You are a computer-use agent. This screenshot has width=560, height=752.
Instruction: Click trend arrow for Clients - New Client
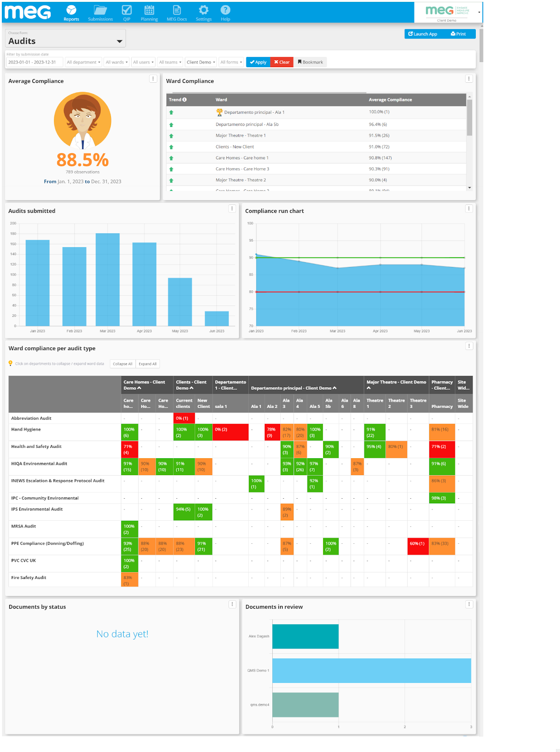171,147
